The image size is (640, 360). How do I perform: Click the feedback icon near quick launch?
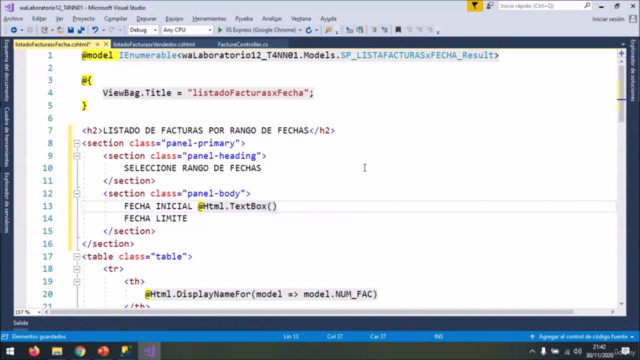490,6
